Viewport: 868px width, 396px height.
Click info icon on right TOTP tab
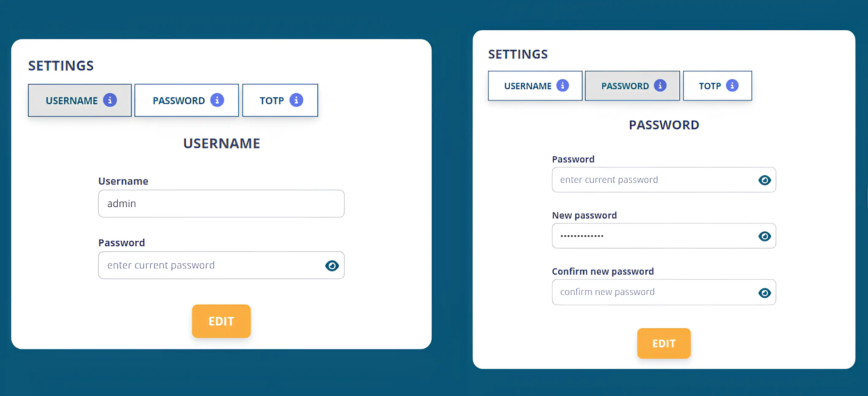(x=732, y=85)
